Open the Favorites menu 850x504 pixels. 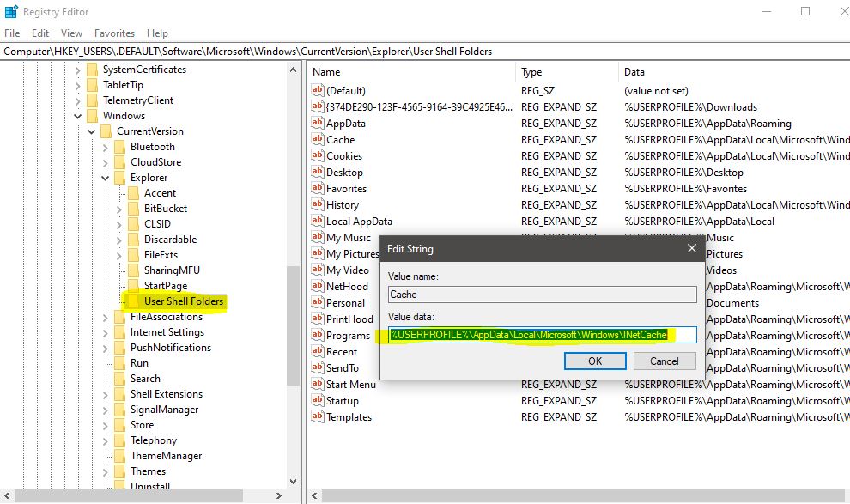114,33
